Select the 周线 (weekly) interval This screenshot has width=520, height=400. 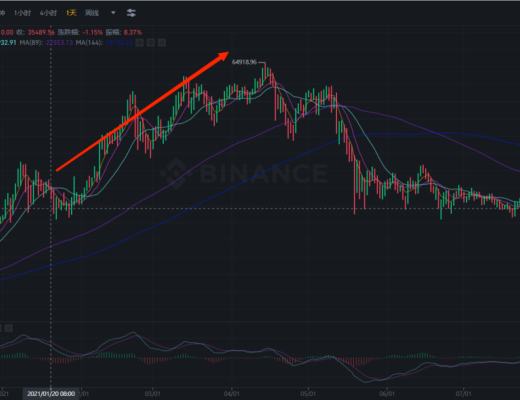pyautogui.click(x=92, y=13)
